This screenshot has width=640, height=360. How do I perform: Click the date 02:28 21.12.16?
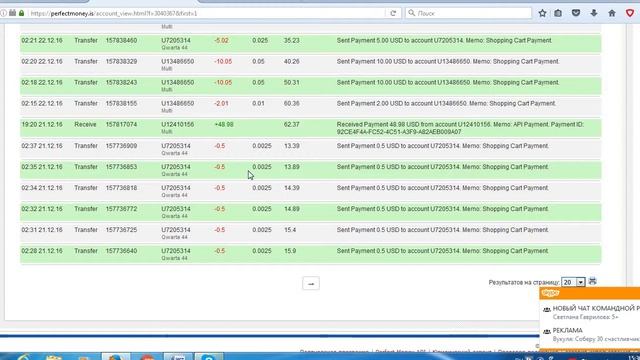[x=42, y=251]
